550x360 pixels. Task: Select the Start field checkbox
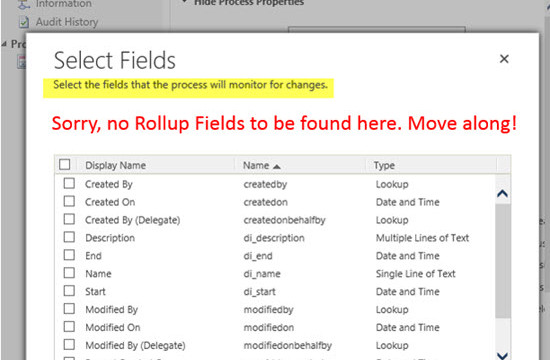click(69, 291)
